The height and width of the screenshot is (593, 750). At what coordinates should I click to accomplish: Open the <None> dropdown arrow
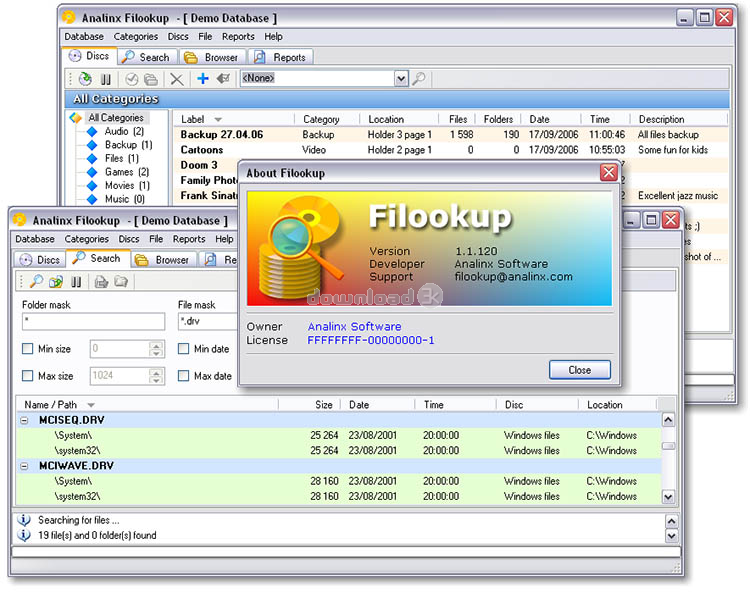[x=401, y=79]
